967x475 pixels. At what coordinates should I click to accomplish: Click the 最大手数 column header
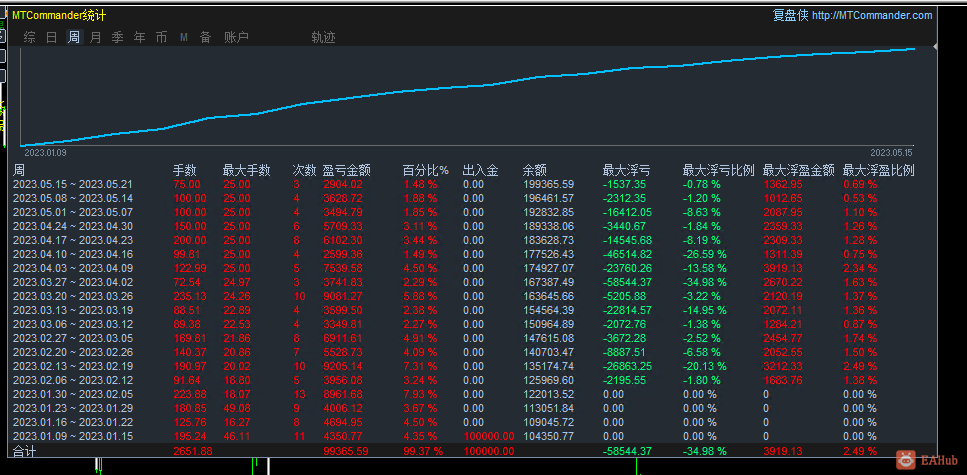(247, 170)
